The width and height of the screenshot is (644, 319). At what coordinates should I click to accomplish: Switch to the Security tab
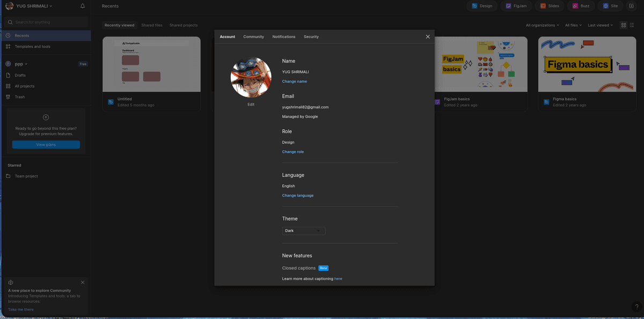311,36
